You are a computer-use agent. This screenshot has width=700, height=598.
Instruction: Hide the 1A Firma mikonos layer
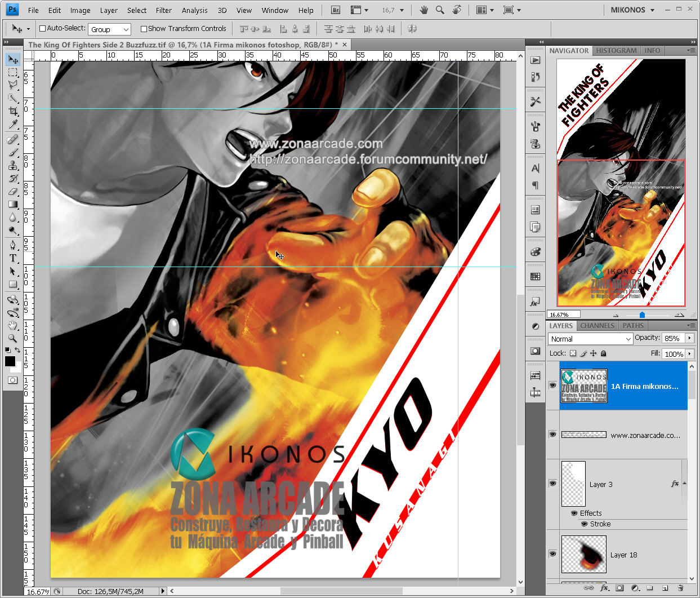click(553, 386)
